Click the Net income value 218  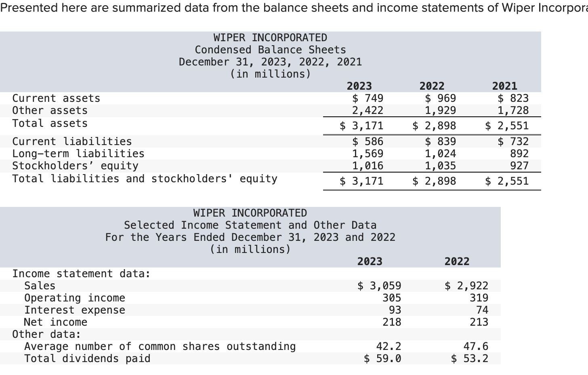click(395, 322)
